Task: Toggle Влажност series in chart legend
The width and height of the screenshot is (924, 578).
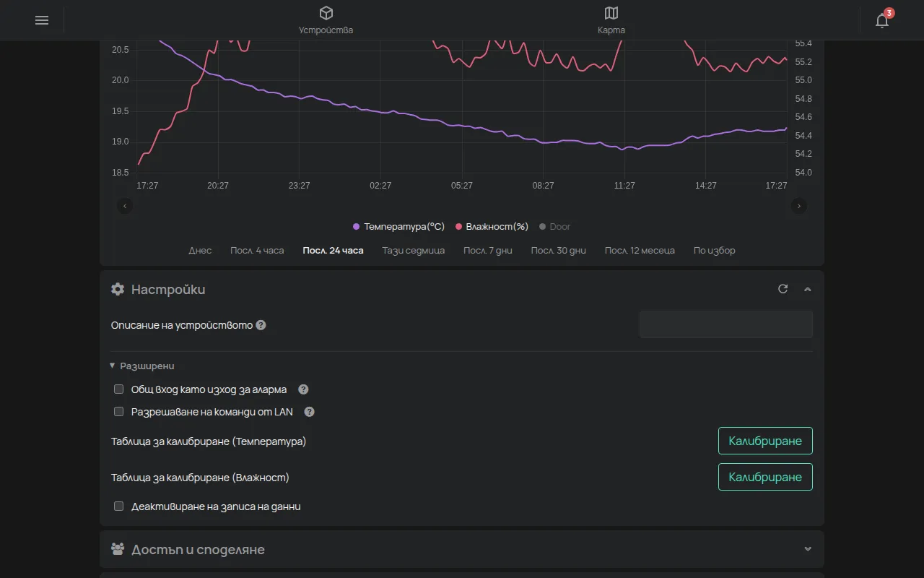Action: (492, 226)
